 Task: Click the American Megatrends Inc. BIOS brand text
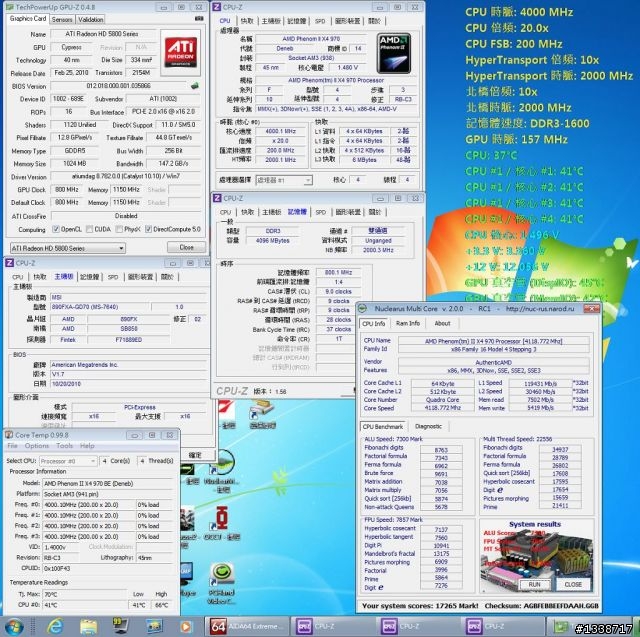(x=84, y=365)
